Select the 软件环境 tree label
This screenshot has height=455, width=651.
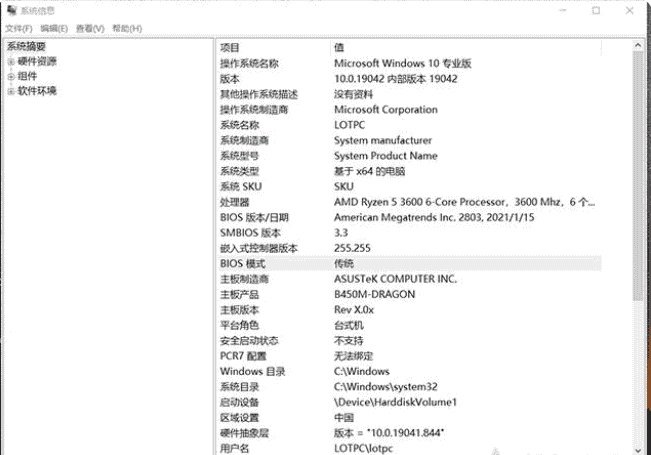click(x=37, y=91)
